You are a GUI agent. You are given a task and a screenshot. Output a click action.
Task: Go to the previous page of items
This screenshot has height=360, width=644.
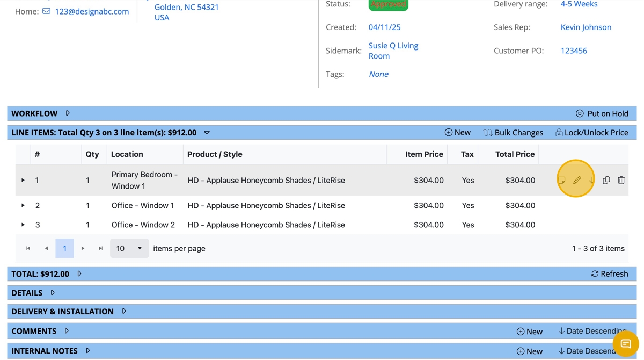pyautogui.click(x=46, y=248)
